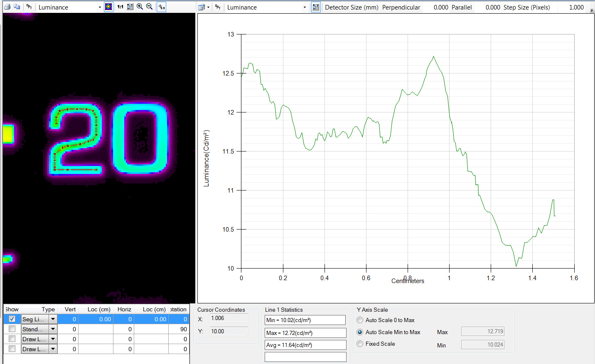Toggle the false color palette icon
595x364 pixels.
(108, 7)
